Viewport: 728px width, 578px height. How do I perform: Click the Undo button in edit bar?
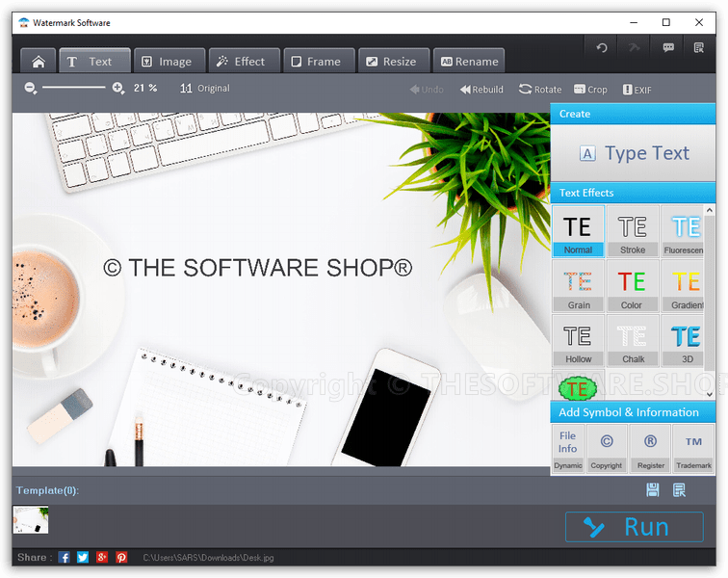coord(427,90)
